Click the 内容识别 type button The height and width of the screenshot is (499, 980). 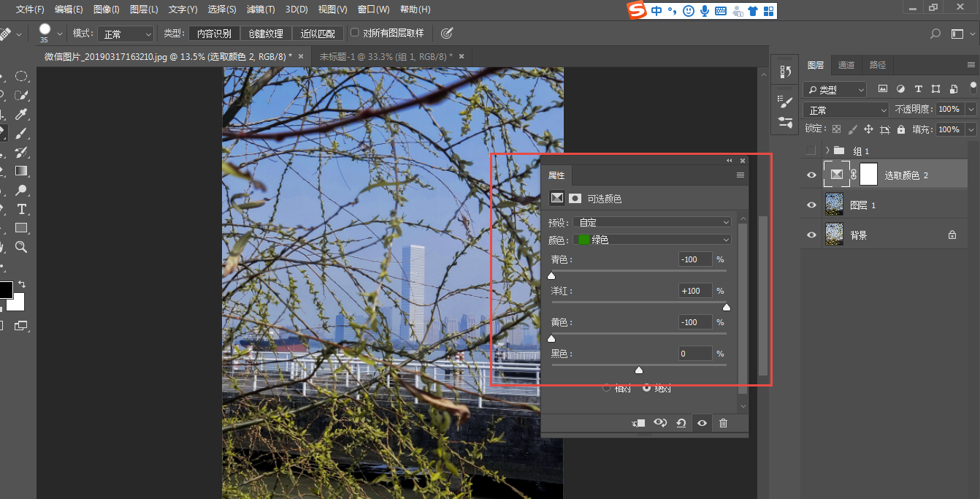[214, 34]
